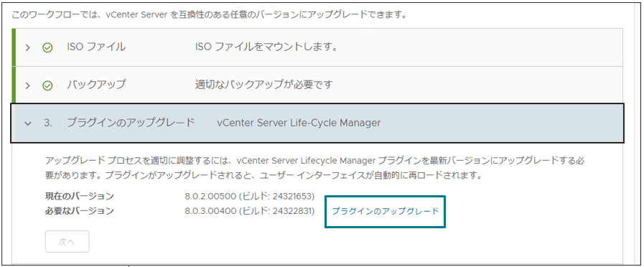Screen dimensions: 644x267
Task: Click the green checkmark icon beside バックアップ
Action: (47, 85)
